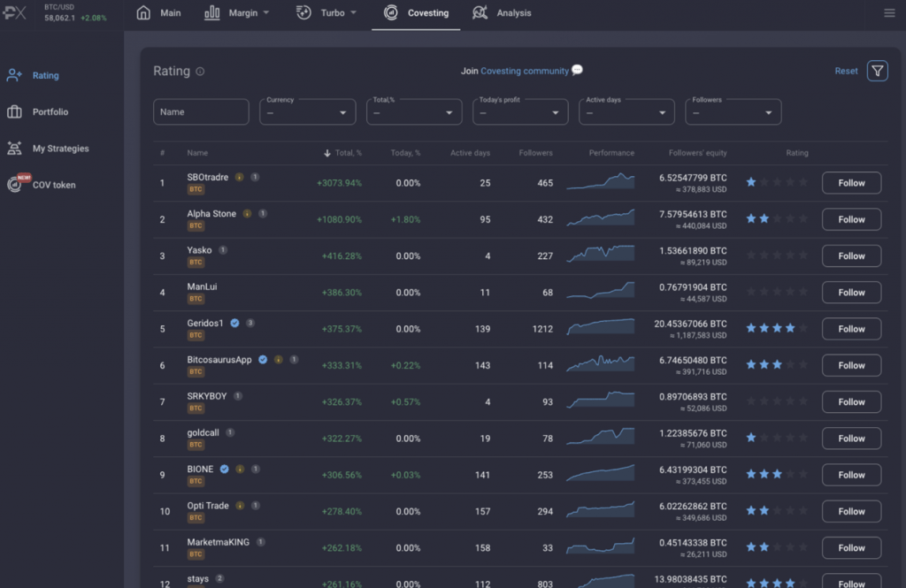The width and height of the screenshot is (906, 588).
Task: Follow the SBOtradre strategy
Action: coord(851,183)
